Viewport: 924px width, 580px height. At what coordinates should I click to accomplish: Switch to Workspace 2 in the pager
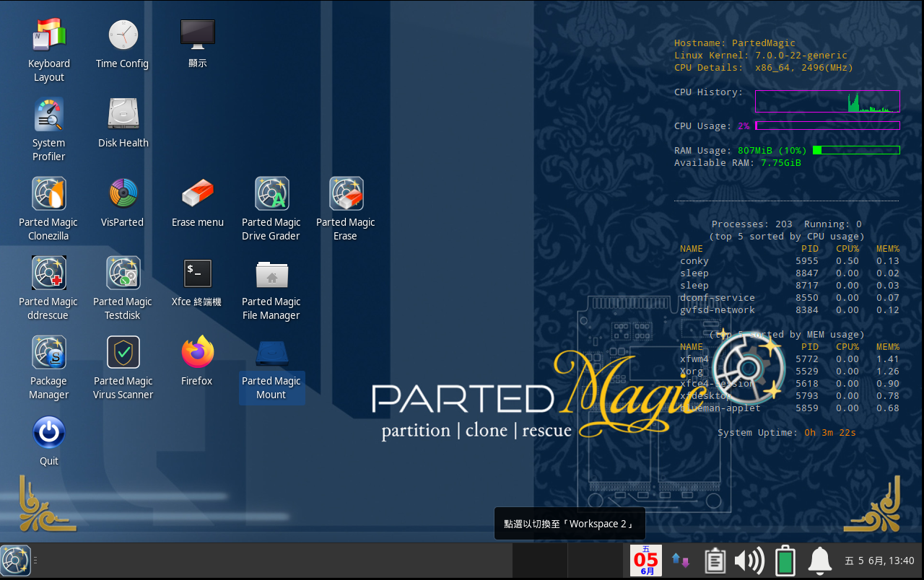pos(595,561)
